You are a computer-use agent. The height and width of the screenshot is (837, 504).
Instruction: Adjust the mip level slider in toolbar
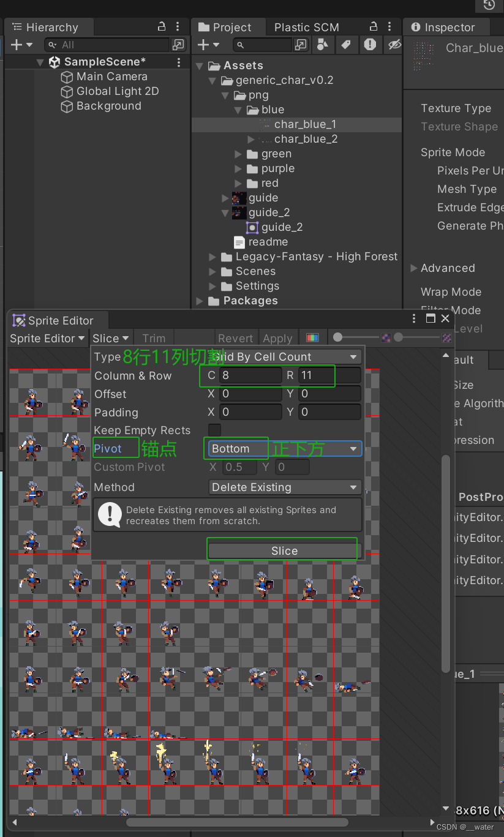tap(418, 337)
